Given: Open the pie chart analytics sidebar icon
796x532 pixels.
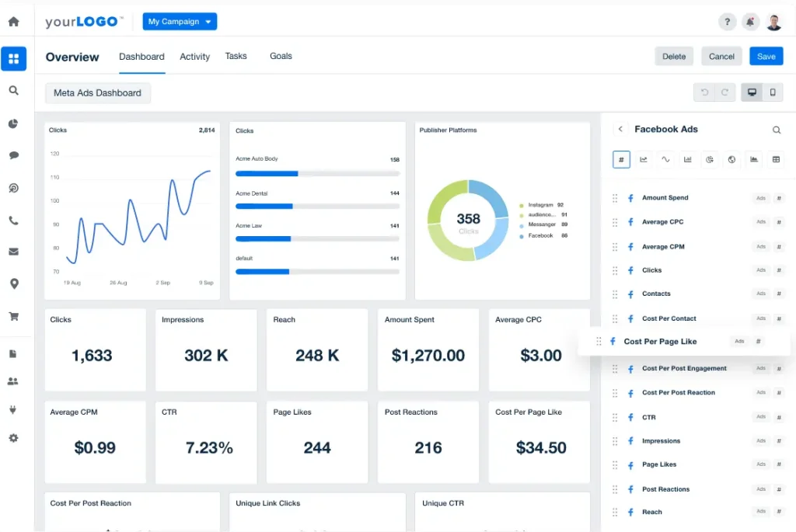Looking at the screenshot, I should point(14,123).
